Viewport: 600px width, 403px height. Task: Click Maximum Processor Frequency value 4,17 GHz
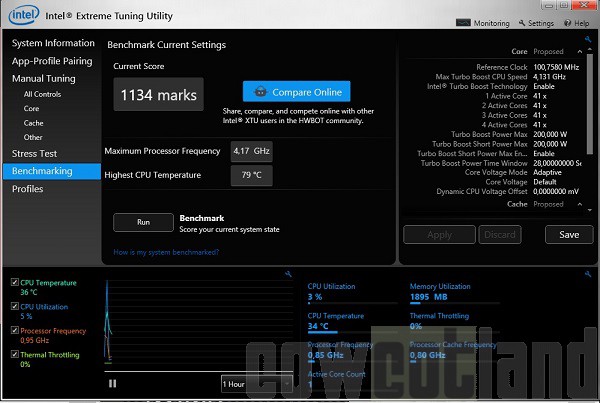click(251, 151)
